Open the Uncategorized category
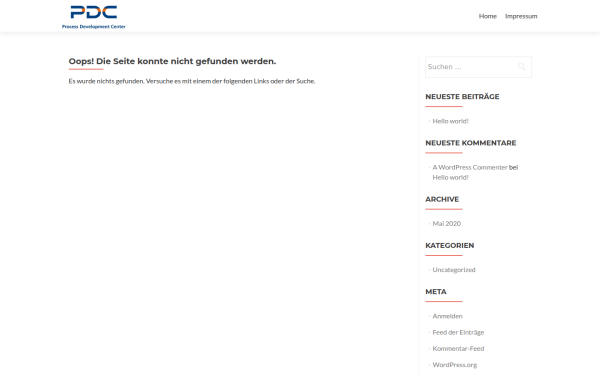600x375 pixels. point(454,270)
